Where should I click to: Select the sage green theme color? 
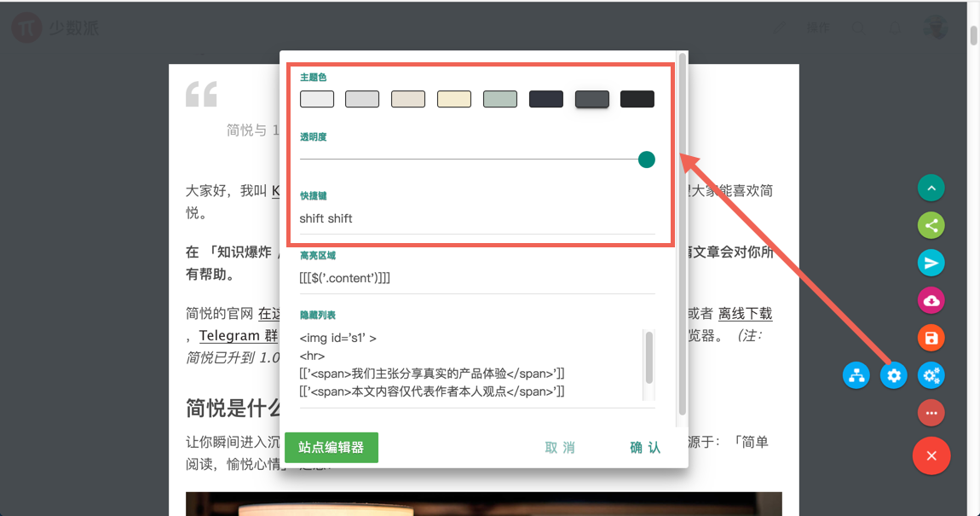pyautogui.click(x=500, y=99)
